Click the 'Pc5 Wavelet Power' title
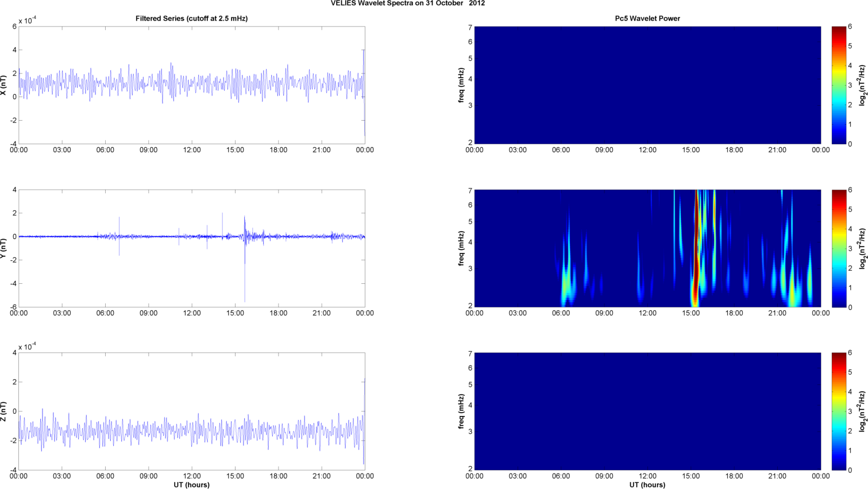868x489 pixels. [647, 18]
